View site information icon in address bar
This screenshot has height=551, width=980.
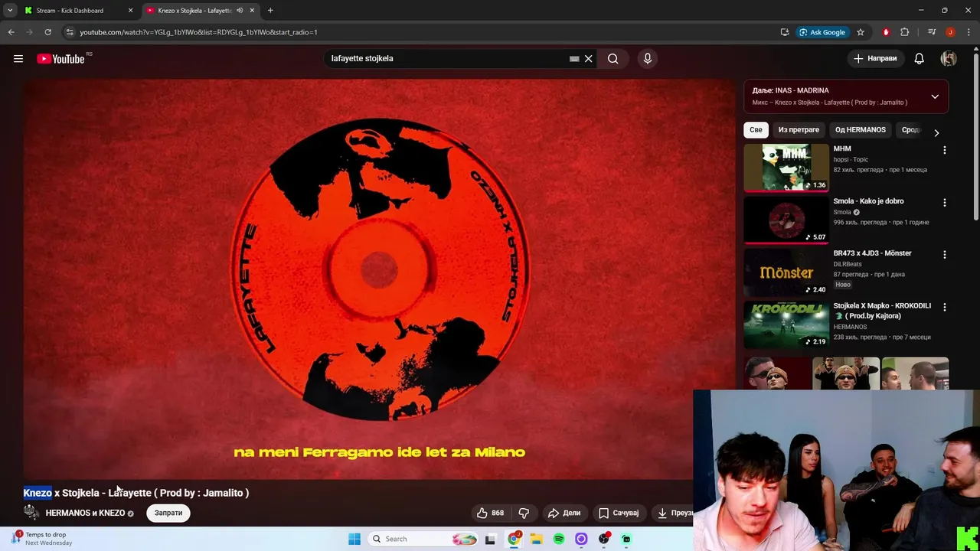pyautogui.click(x=70, y=32)
